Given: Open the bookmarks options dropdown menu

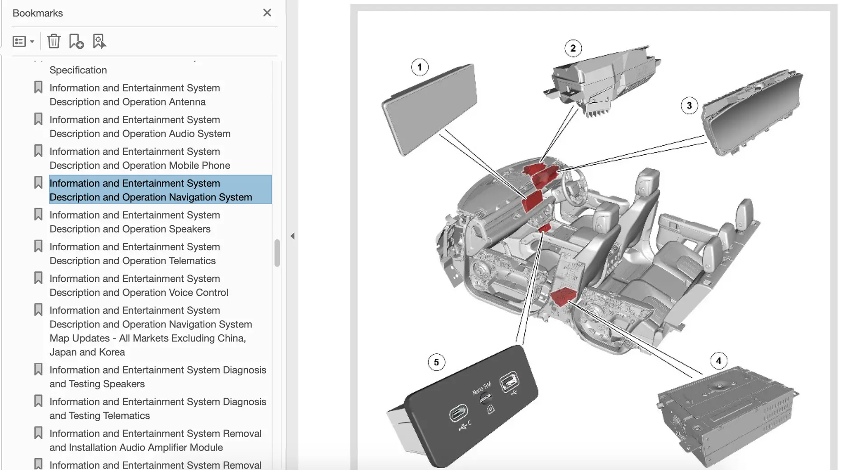Looking at the screenshot, I should pyautogui.click(x=24, y=42).
